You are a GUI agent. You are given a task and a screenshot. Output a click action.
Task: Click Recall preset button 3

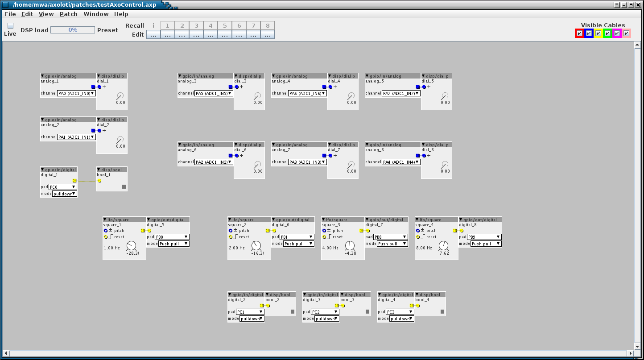(x=196, y=26)
